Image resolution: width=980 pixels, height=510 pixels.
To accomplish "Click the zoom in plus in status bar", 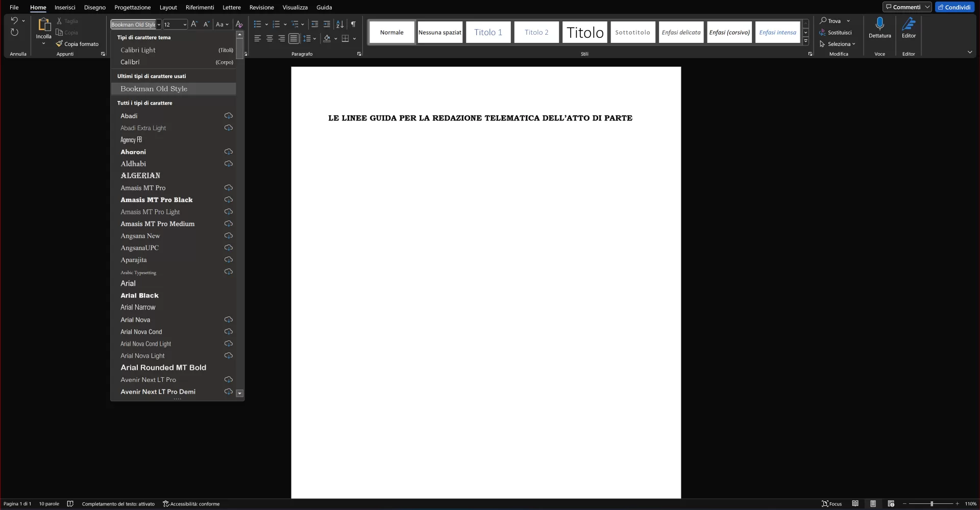I will 958,504.
